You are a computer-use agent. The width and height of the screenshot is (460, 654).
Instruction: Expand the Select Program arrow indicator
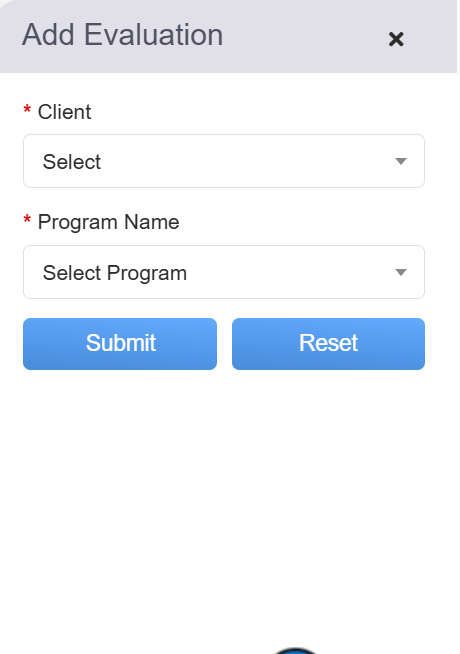click(x=400, y=272)
